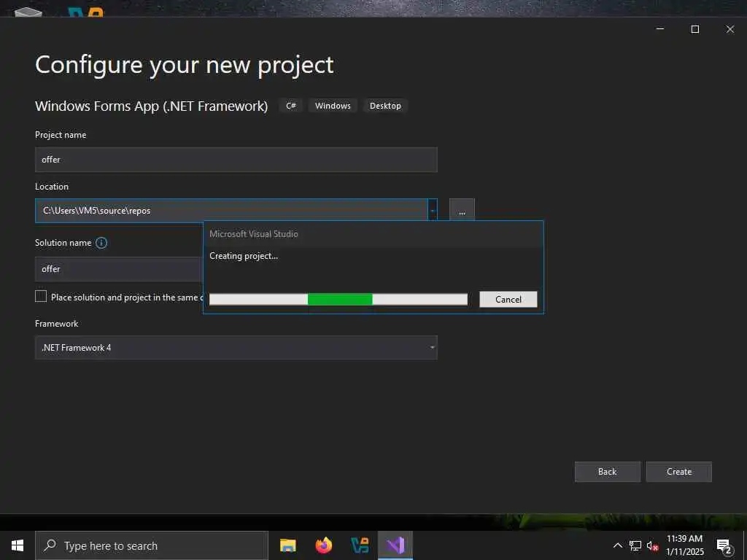The height and width of the screenshot is (560, 747).
Task: Browse for location with the ellipsis button
Action: point(462,211)
